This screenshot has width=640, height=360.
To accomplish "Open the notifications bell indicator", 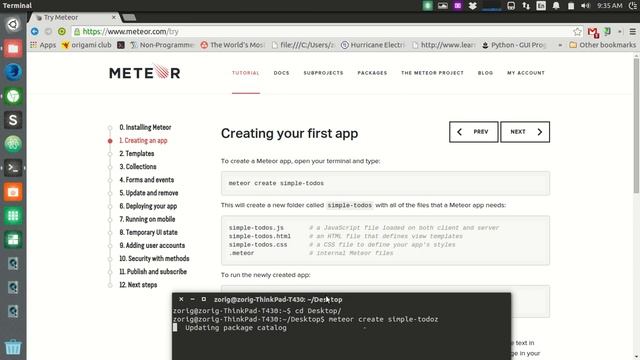I will tap(556, 6).
